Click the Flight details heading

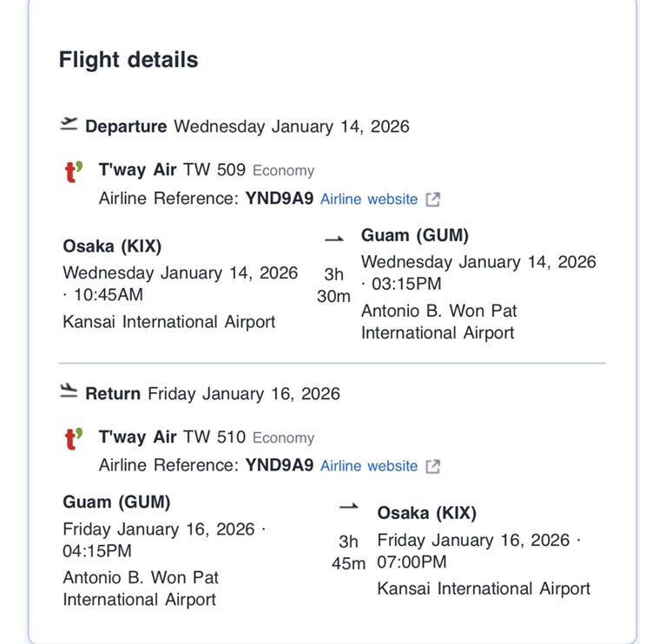(x=128, y=60)
